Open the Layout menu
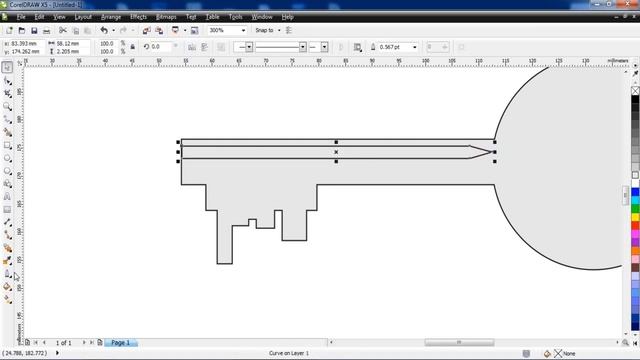The image size is (640, 360). pos(83,17)
